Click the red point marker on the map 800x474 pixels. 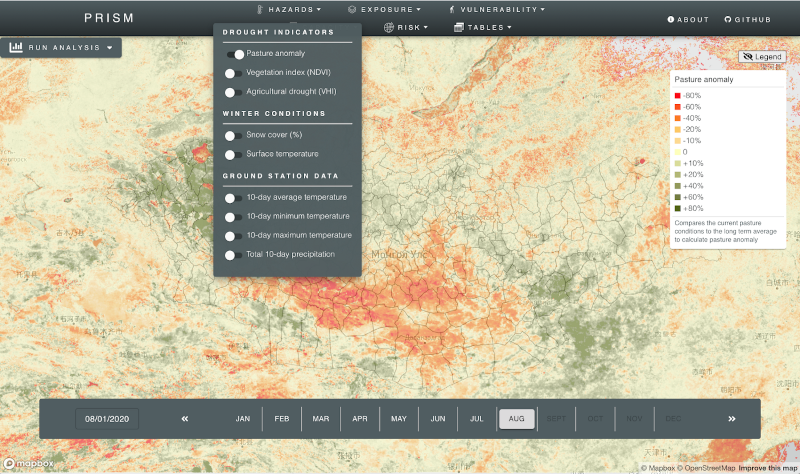click(642, 161)
